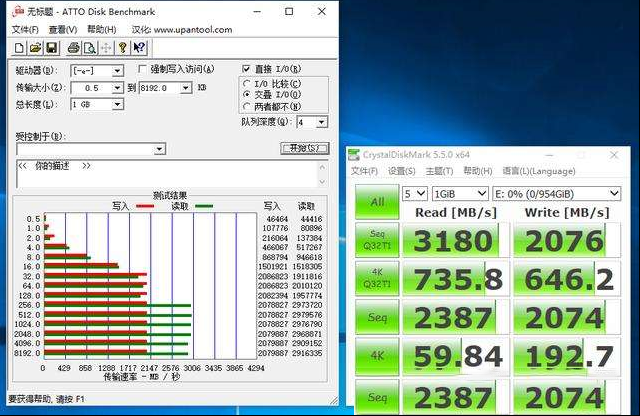This screenshot has height=416, width=640.
Task: Click the 要获得帮助, 请按 F1 status bar text
Action: (x=46, y=399)
